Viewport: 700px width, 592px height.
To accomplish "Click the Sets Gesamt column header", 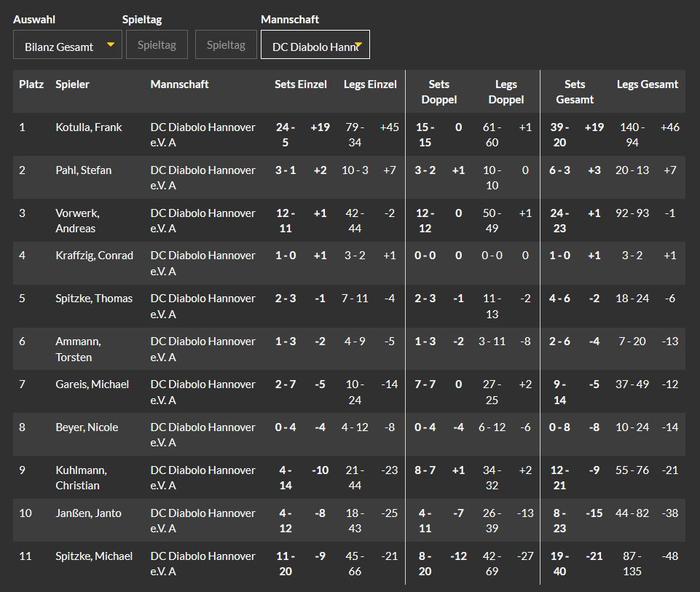I will (575, 92).
